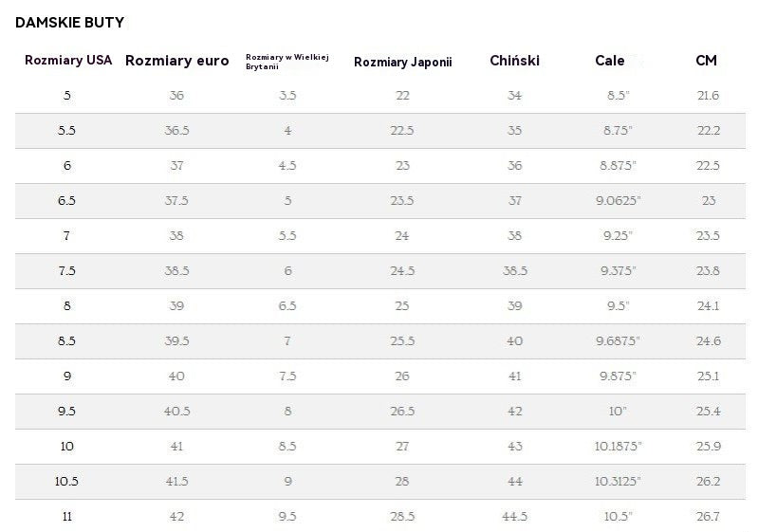
Task: Click the 36.5 euro size cell
Action: pos(176,131)
